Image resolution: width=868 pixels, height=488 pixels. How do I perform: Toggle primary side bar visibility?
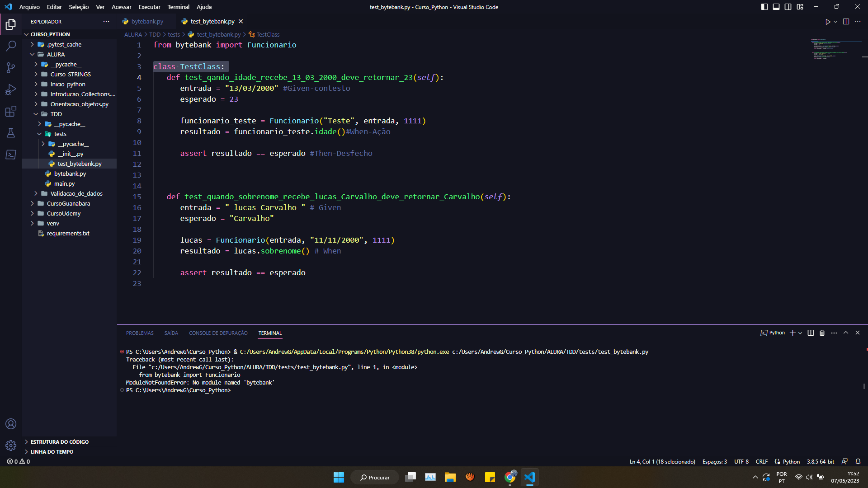[764, 7]
